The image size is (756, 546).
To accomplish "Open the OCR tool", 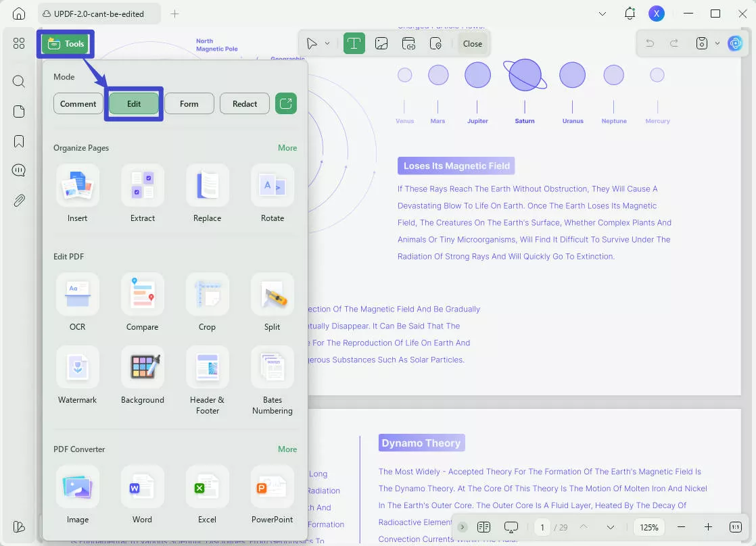I will (78, 302).
